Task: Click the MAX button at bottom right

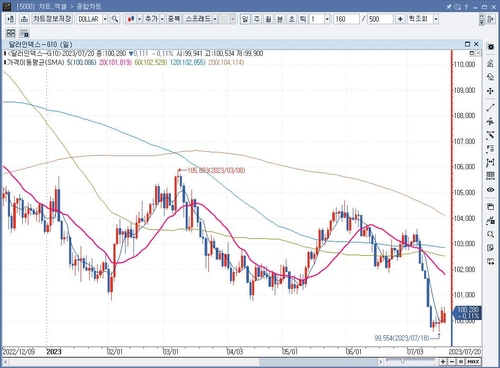Action: 473,362
